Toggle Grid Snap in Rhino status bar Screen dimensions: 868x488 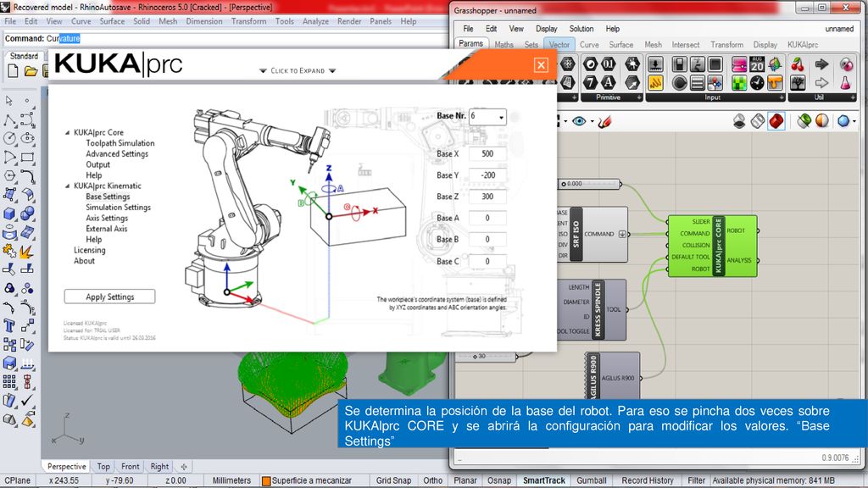coord(393,480)
